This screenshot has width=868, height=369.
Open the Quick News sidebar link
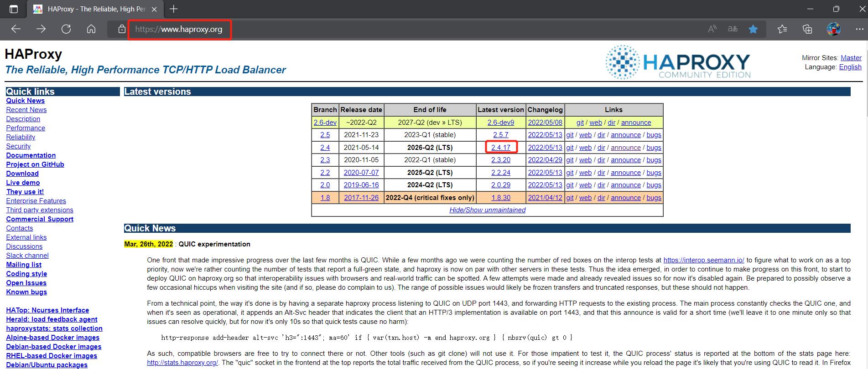tap(26, 101)
